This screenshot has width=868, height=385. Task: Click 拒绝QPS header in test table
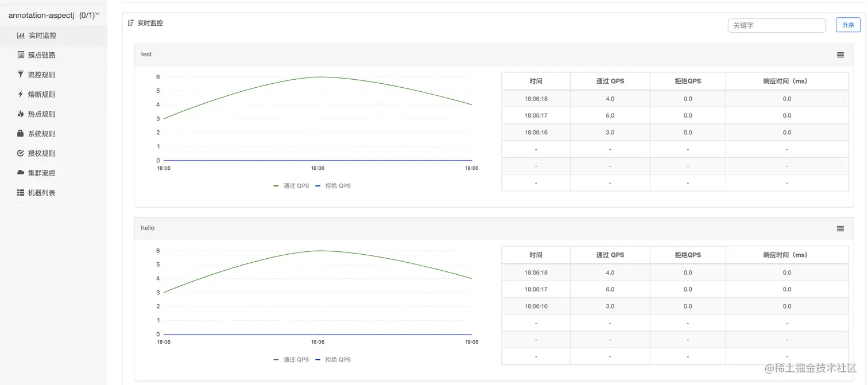[x=688, y=81]
